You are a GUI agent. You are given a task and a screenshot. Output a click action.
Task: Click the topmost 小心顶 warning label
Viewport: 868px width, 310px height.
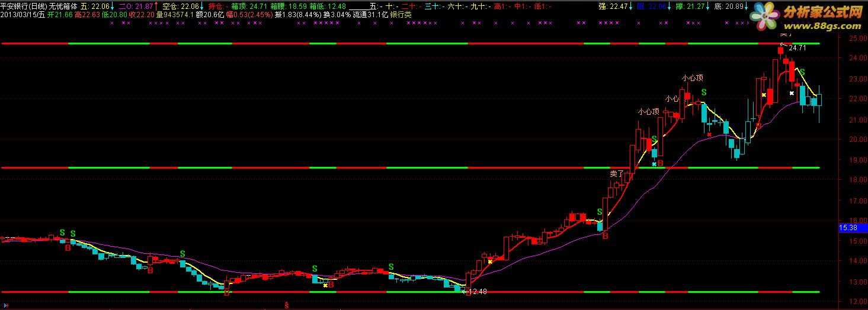(692, 78)
